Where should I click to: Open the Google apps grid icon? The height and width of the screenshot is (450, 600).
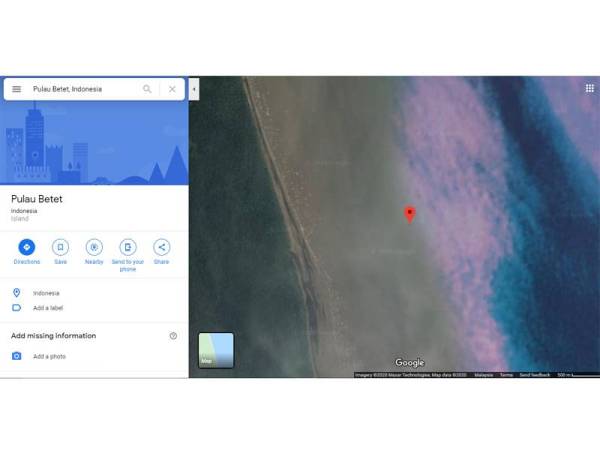click(x=590, y=88)
